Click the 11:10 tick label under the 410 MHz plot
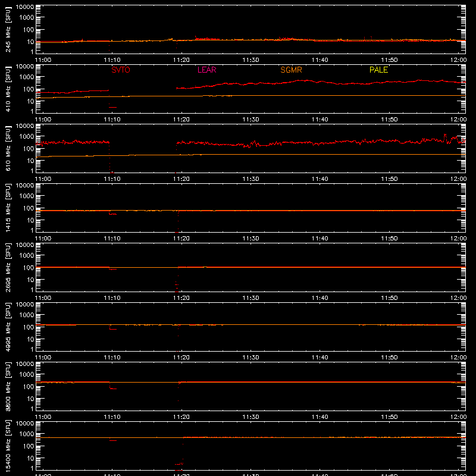476x476 pixels. [x=112, y=120]
